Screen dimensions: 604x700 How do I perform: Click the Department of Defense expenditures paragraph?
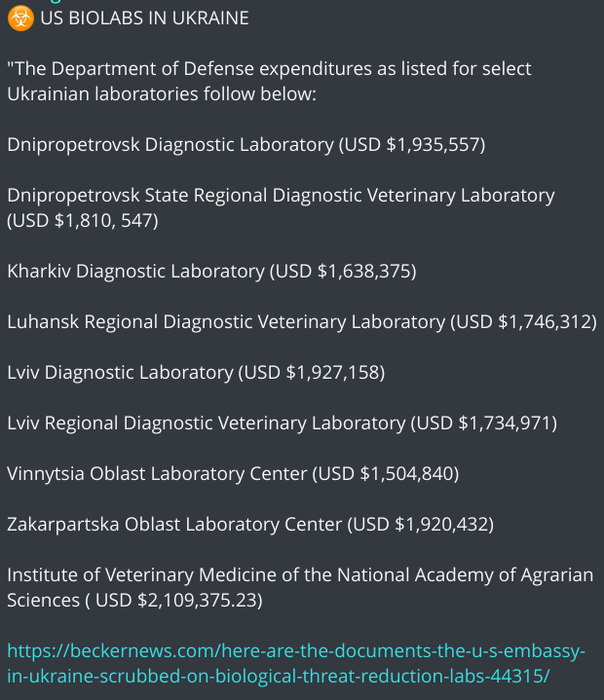tap(269, 82)
